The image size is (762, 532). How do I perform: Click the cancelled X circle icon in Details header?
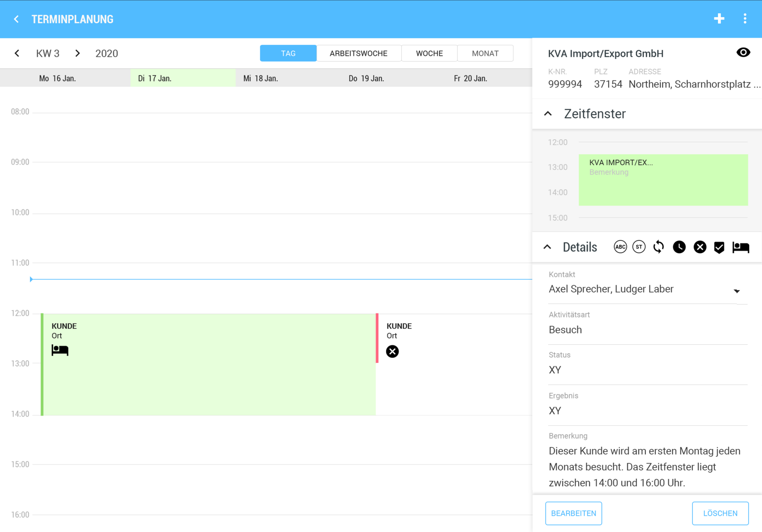click(700, 247)
